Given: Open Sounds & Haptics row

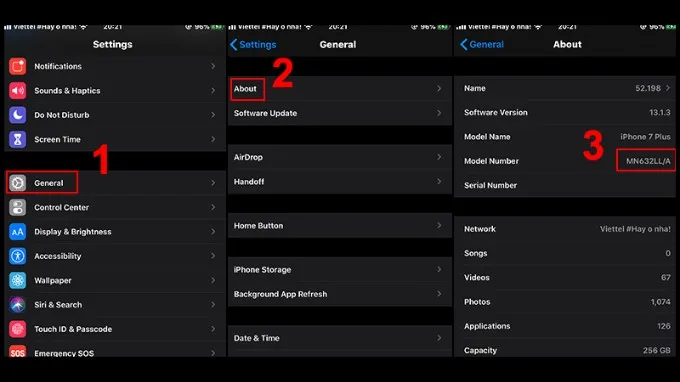Looking at the screenshot, I should (x=115, y=91).
